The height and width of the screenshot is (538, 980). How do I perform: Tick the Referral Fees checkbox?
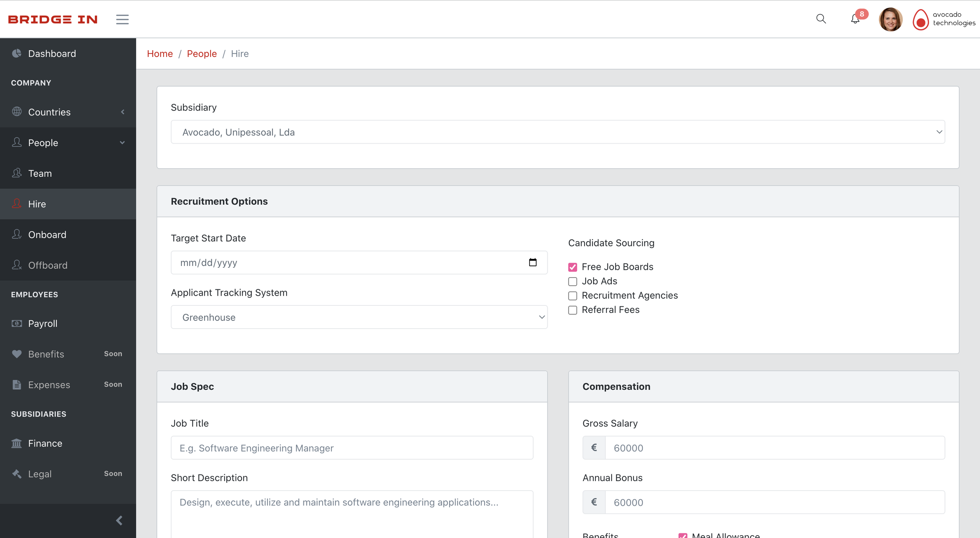(572, 310)
